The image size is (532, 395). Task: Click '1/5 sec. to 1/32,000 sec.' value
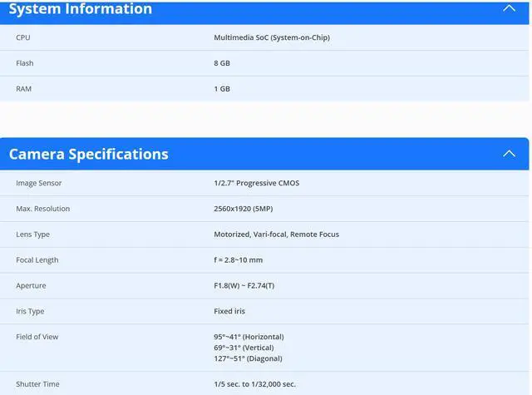[x=255, y=384]
